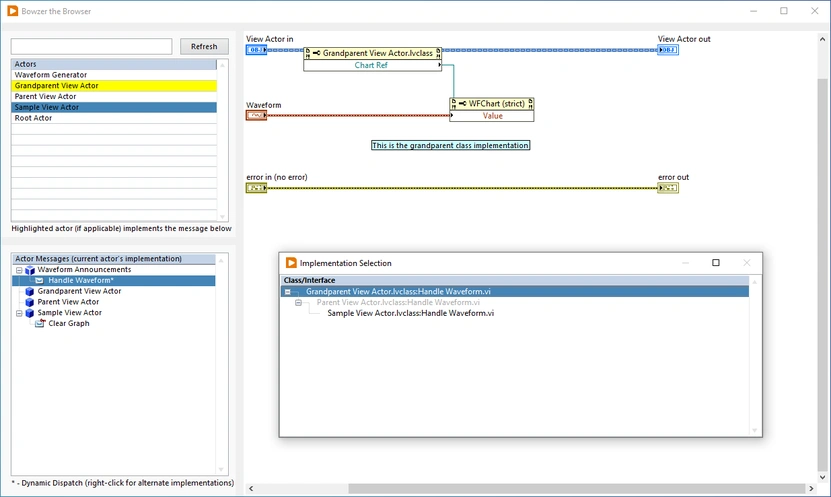Select Grandparent View Actor.lvclass:Handle Waveform.vi row

click(x=515, y=291)
